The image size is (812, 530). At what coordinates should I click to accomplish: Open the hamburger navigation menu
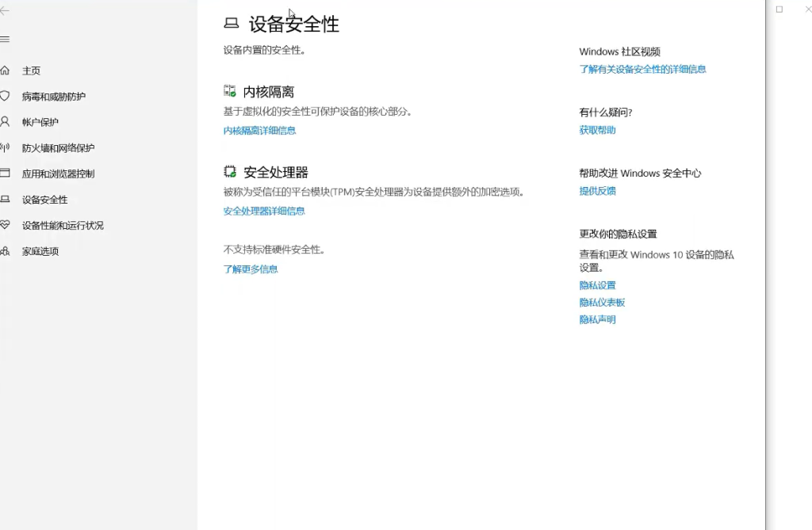(x=5, y=39)
